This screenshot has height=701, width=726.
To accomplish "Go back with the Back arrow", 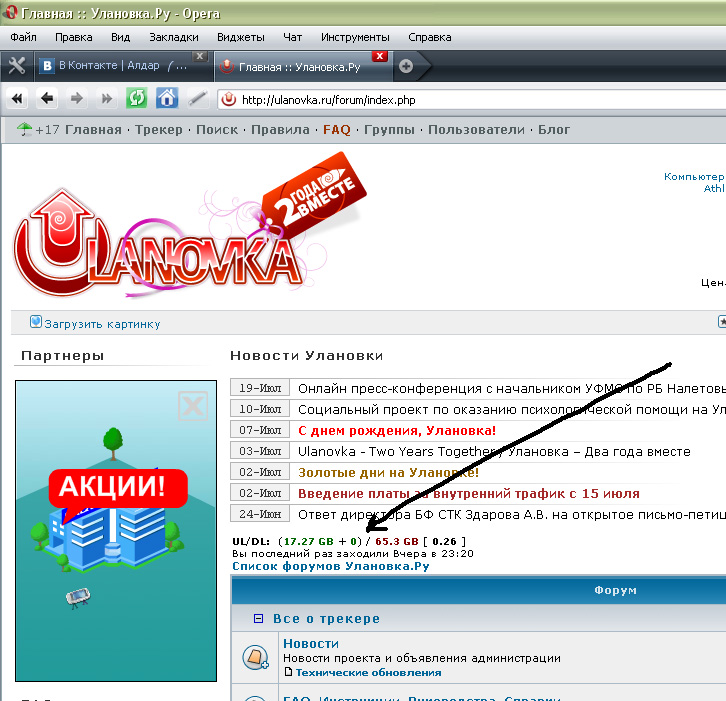I will 47,98.
